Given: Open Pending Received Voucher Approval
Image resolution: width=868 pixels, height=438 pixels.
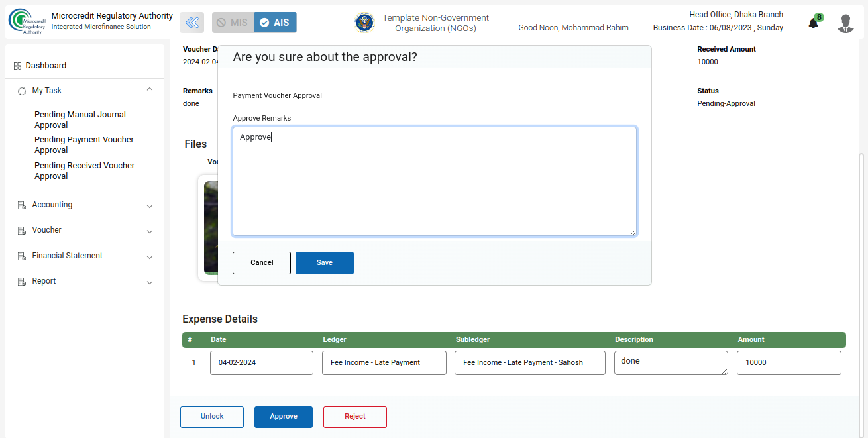Looking at the screenshot, I should click(84, 171).
